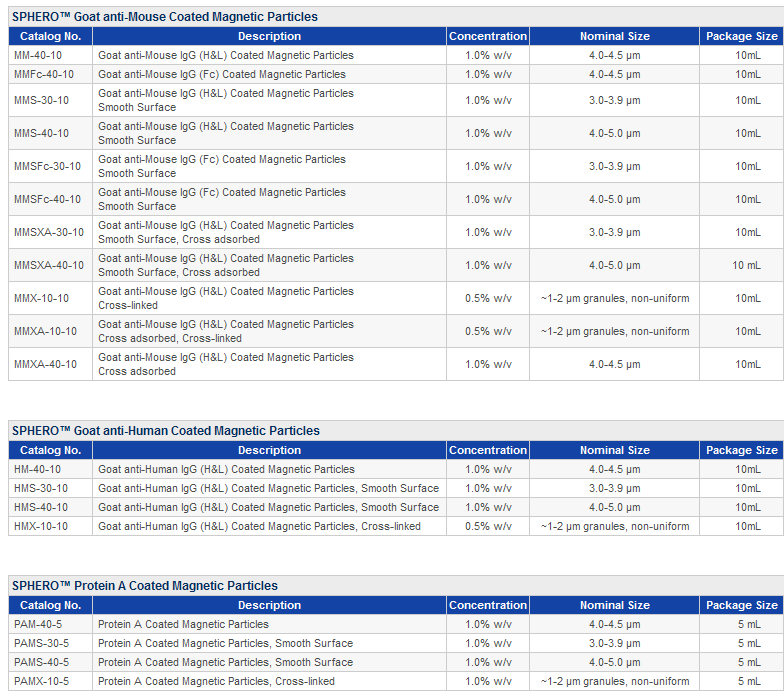This screenshot has width=784, height=700.
Task: Click the MMSXA-40-10 catalog number
Action: click(x=49, y=265)
